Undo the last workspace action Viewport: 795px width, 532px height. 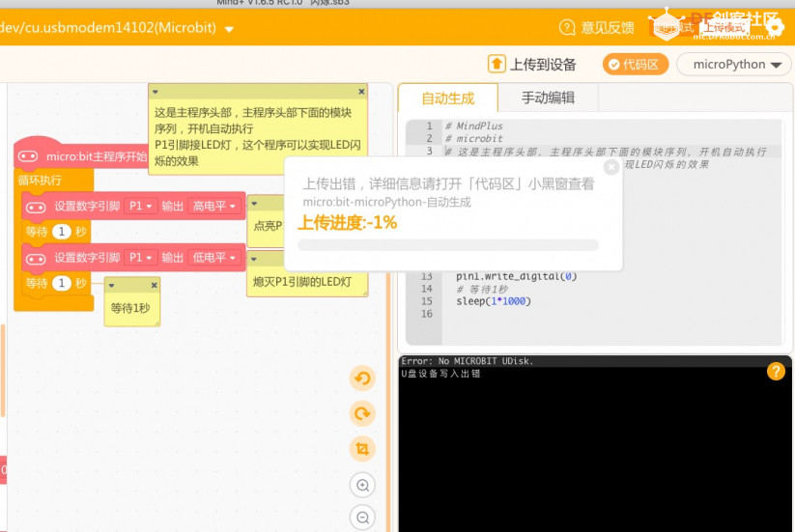click(x=362, y=378)
